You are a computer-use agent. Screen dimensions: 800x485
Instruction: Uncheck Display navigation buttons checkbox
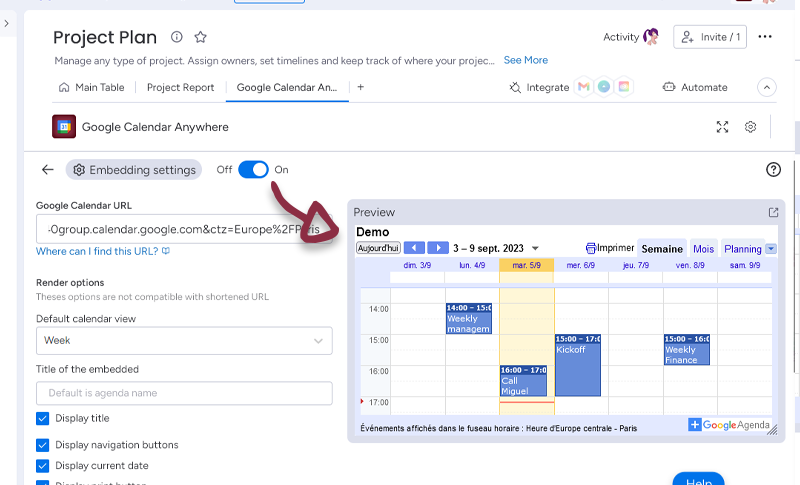pos(42,445)
